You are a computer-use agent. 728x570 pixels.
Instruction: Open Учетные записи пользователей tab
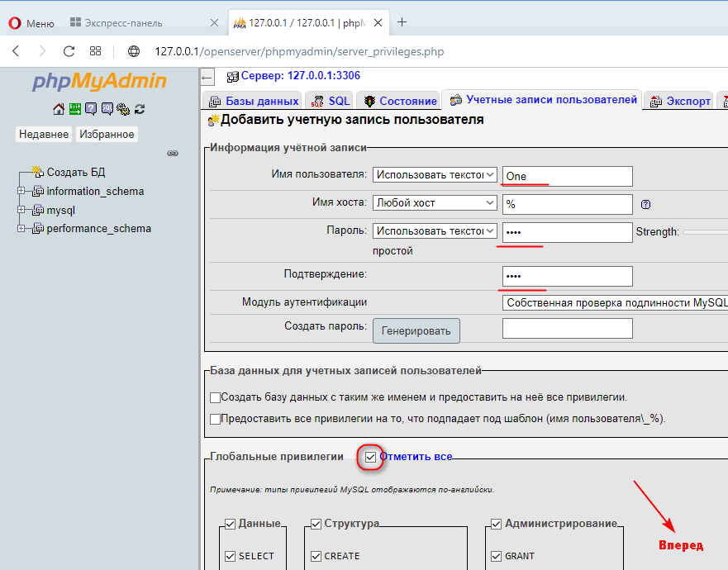click(x=543, y=100)
